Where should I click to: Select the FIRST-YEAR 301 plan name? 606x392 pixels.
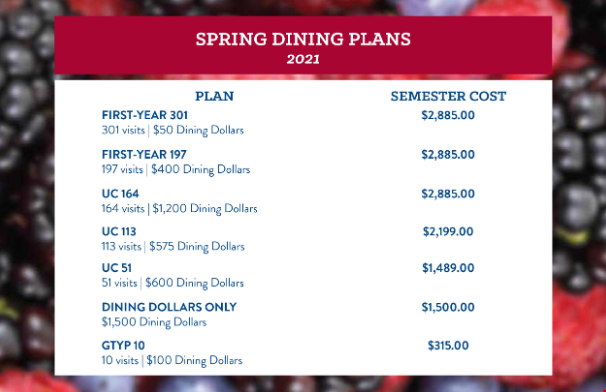pos(145,115)
